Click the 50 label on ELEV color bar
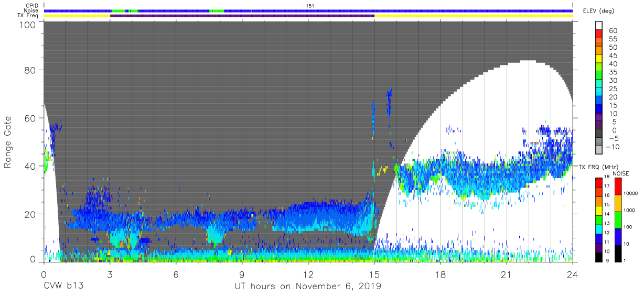This screenshot has width=644, height=297. pos(613,48)
